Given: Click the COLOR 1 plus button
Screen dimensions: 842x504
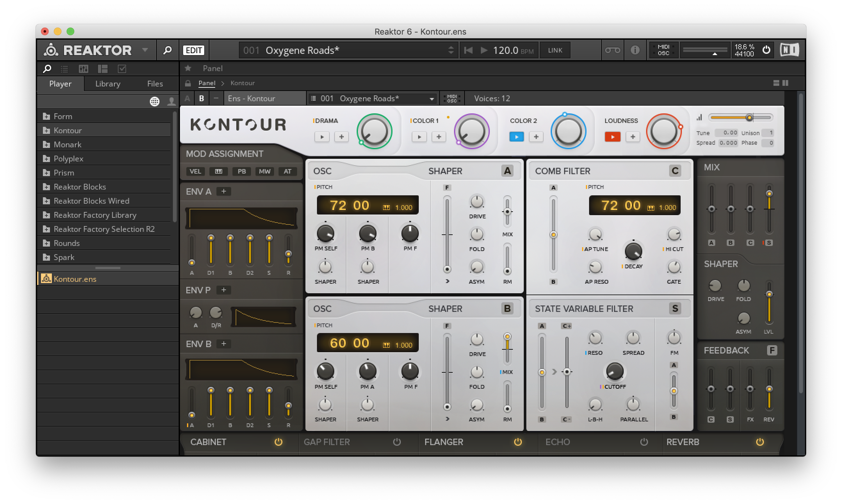Looking at the screenshot, I should (x=439, y=137).
